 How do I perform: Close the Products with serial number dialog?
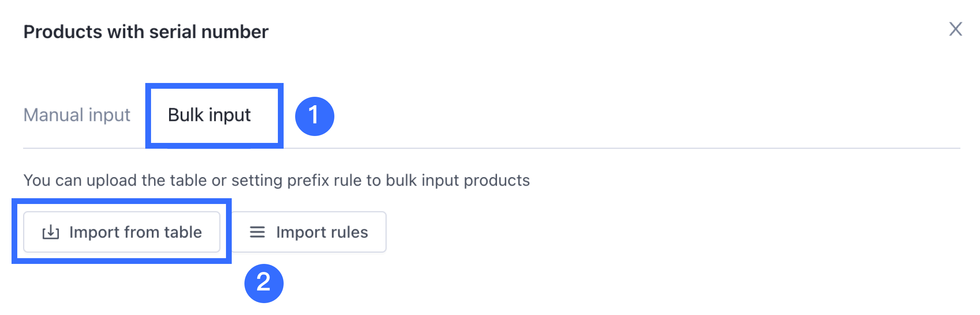tap(955, 29)
